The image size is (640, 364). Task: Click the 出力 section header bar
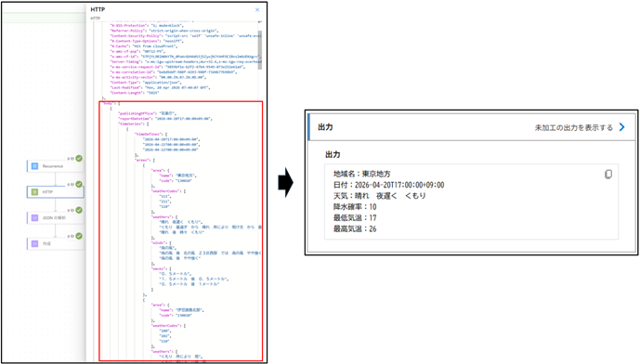click(472, 127)
